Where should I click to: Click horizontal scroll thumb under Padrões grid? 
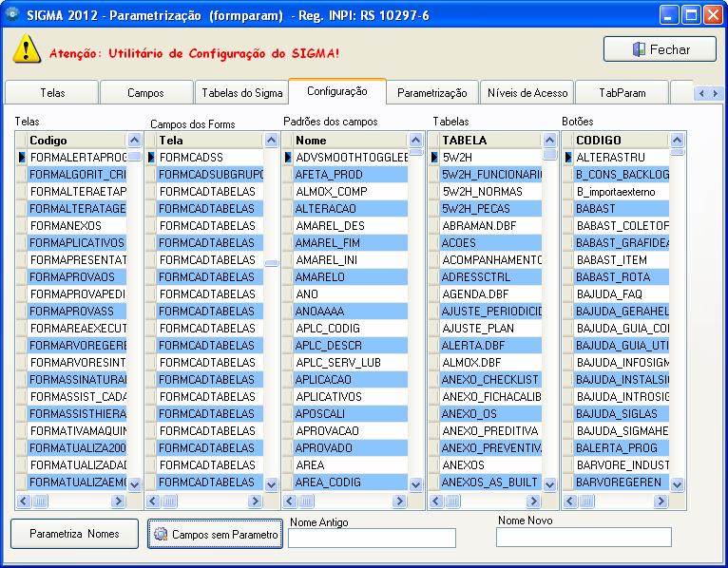pos(306,502)
